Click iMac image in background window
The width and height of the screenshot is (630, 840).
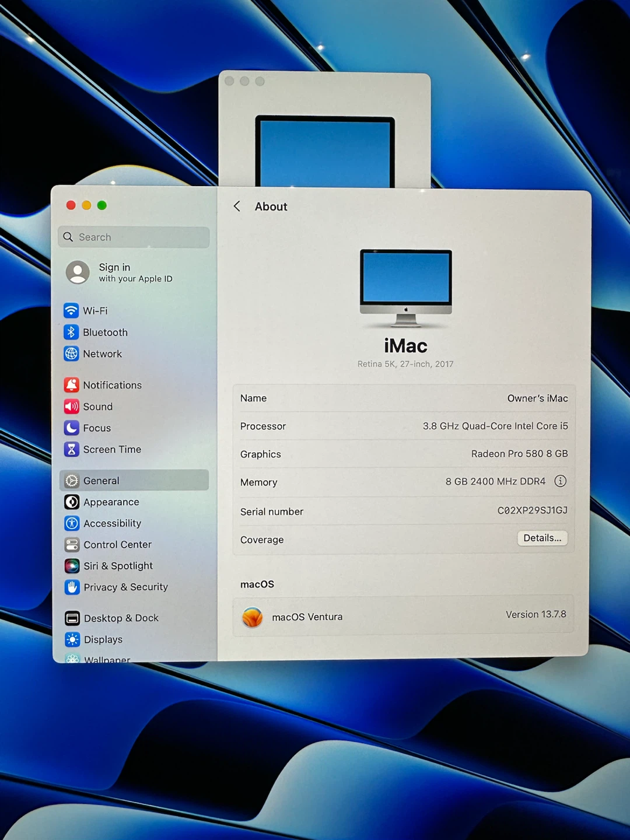coord(325,151)
